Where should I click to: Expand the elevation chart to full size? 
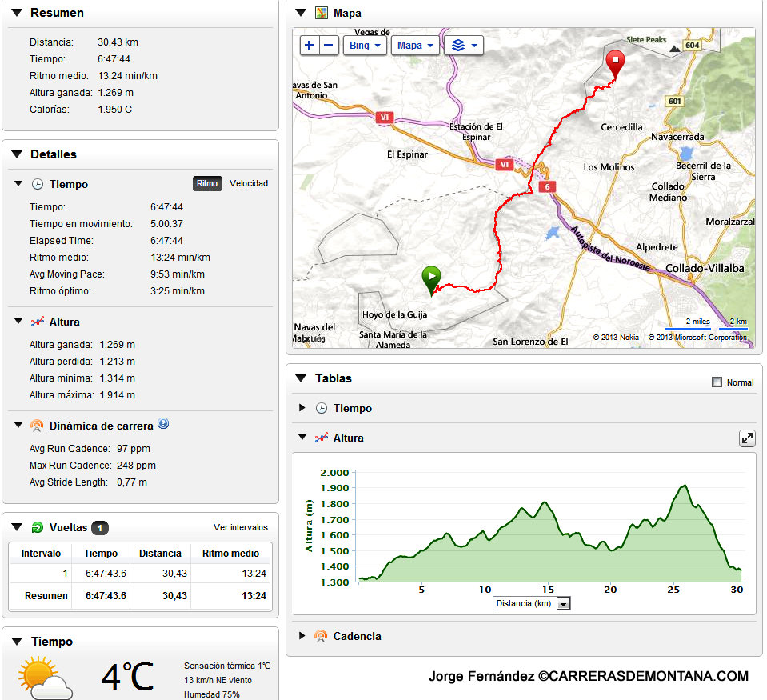(x=746, y=438)
